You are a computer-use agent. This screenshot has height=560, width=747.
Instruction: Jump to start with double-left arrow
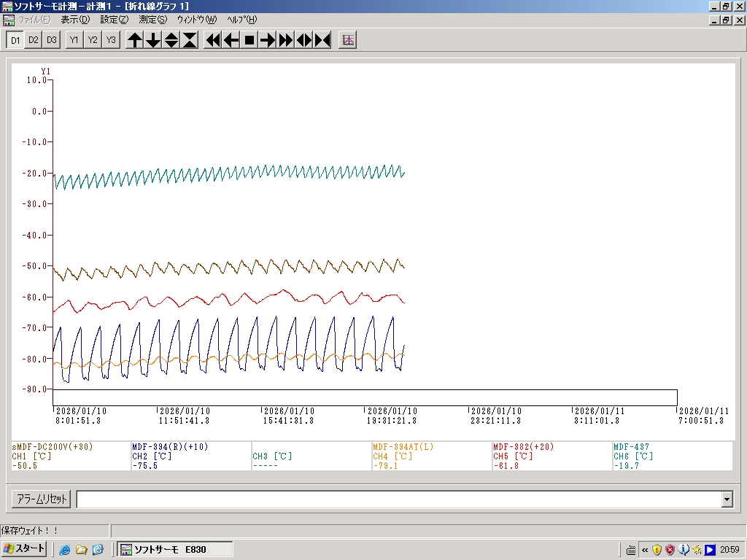(213, 40)
